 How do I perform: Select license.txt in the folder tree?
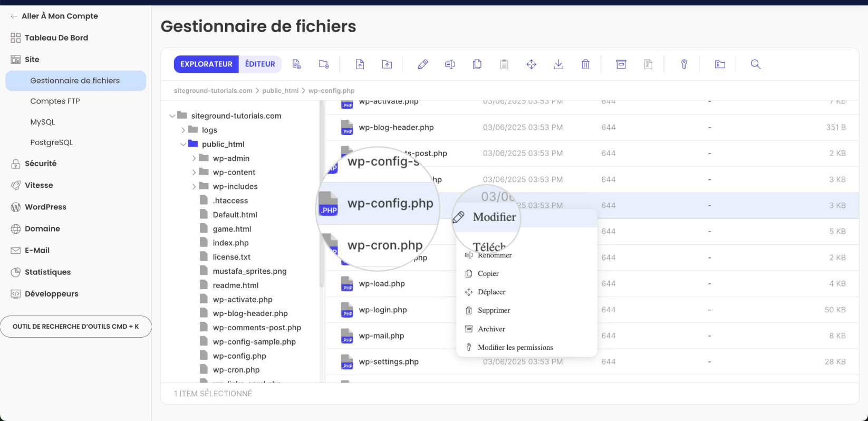tap(232, 257)
